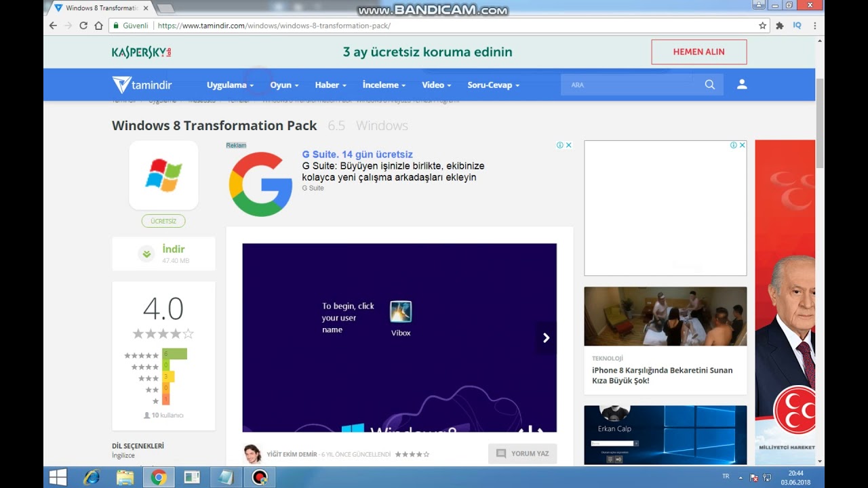Click the browser forward arrow
Image resolution: width=868 pixels, height=488 pixels.
coord(68,26)
